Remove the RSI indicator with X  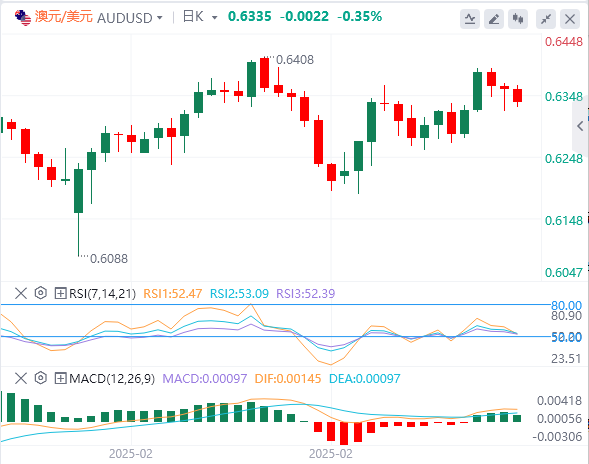coord(21,293)
